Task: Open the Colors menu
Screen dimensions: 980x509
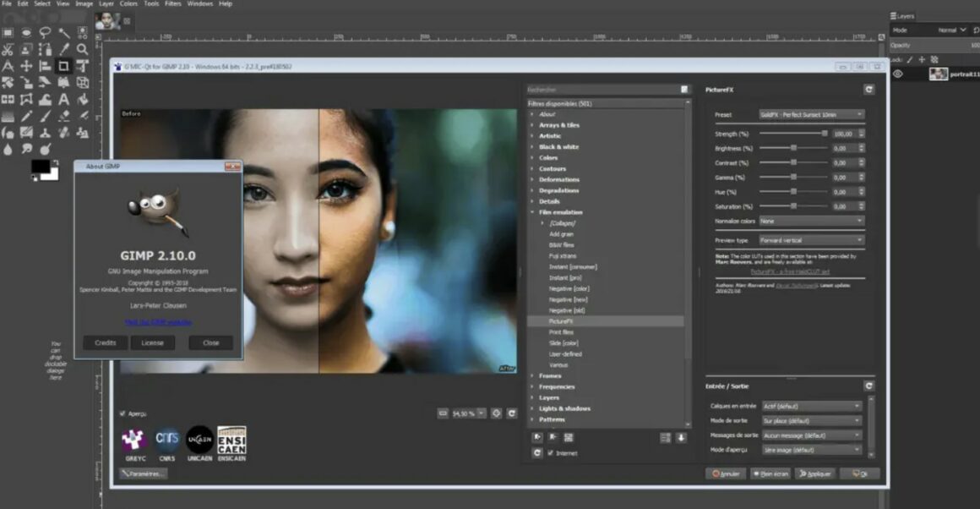Action: [128, 3]
